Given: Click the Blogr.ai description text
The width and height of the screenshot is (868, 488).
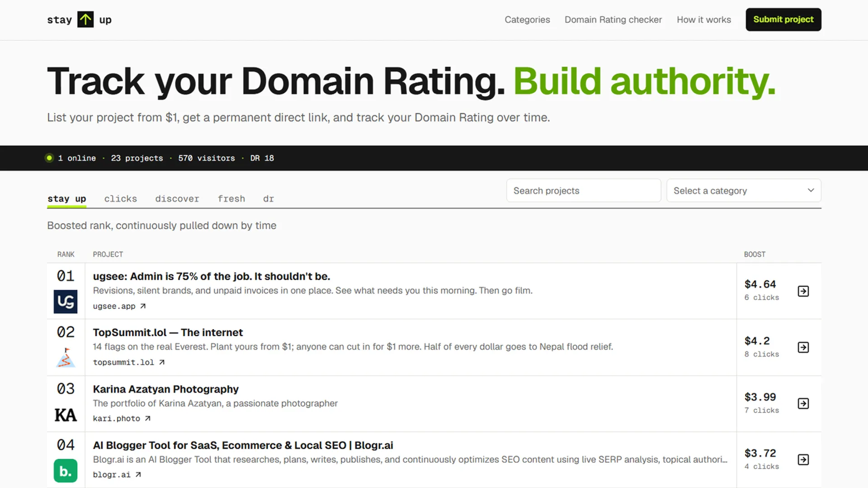Looking at the screenshot, I should (410, 460).
